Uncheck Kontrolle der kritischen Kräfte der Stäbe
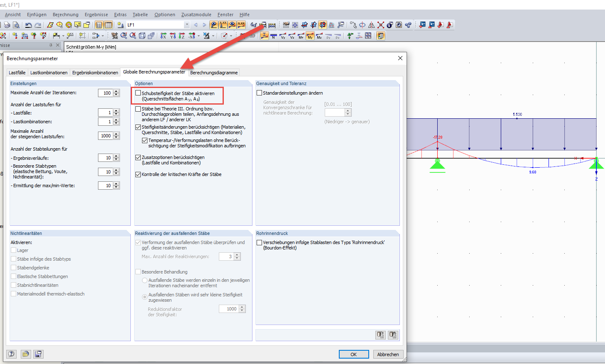Image resolution: width=605 pixels, height=364 pixels. pos(139,174)
